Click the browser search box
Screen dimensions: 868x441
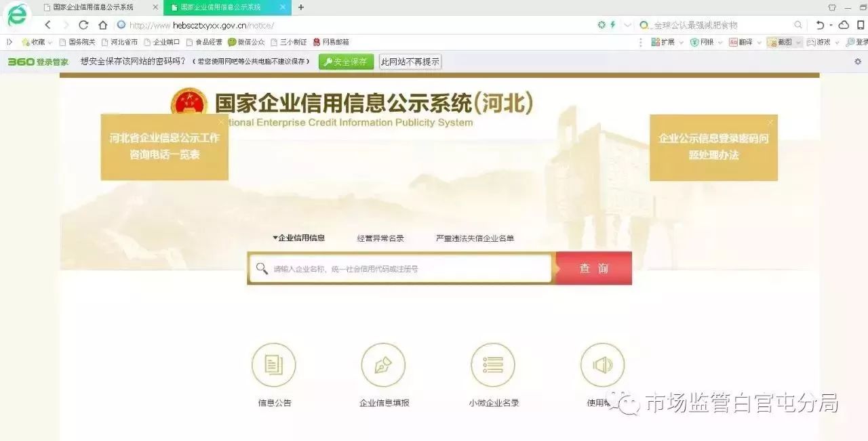tap(720, 25)
